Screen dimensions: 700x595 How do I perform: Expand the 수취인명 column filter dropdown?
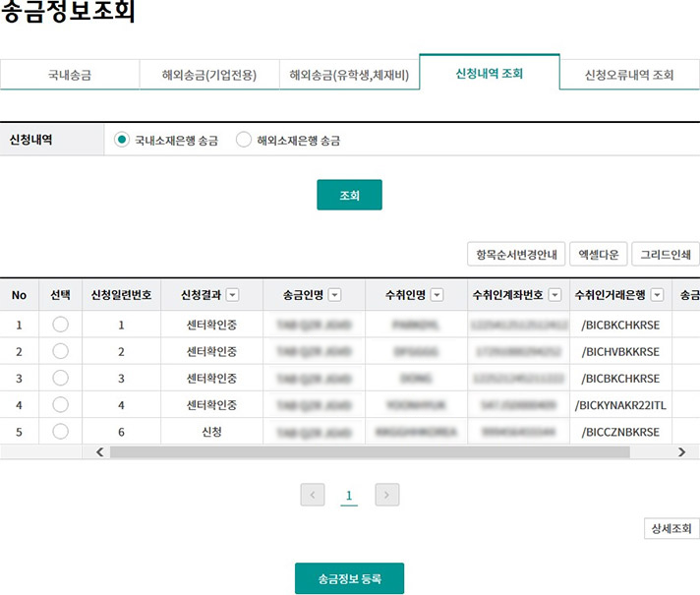(x=437, y=295)
